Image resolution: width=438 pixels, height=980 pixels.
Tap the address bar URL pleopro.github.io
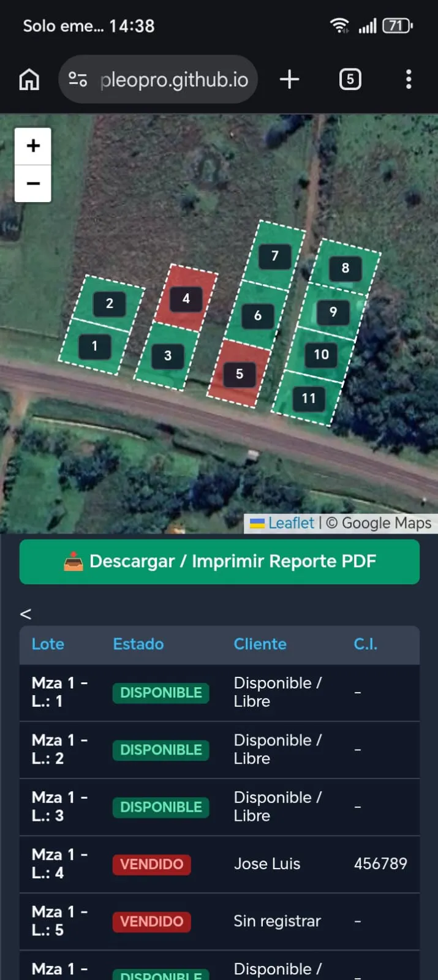(x=174, y=80)
